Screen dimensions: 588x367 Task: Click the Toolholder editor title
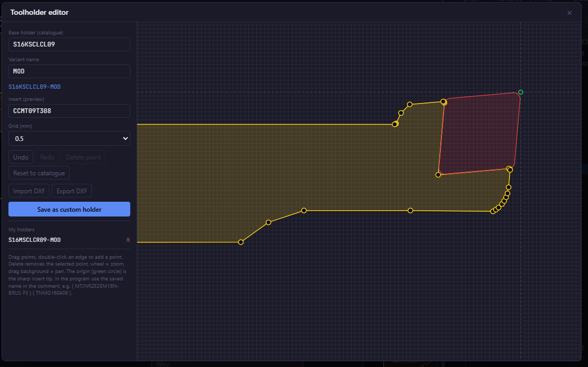40,12
